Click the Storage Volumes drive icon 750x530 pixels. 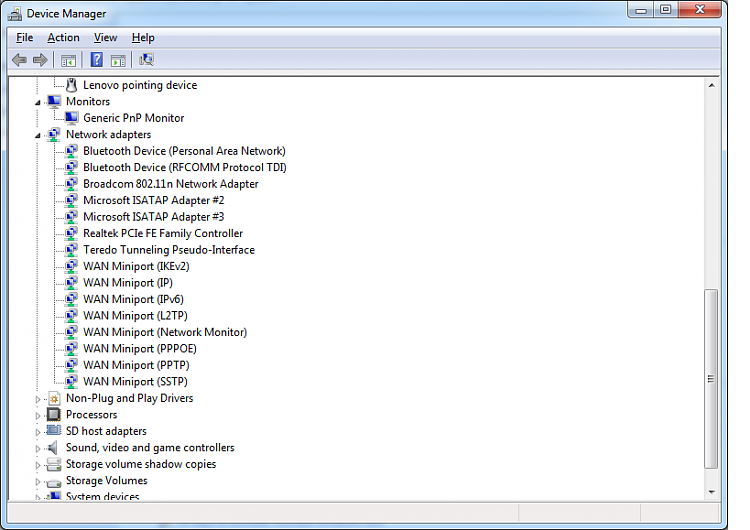tap(54, 482)
